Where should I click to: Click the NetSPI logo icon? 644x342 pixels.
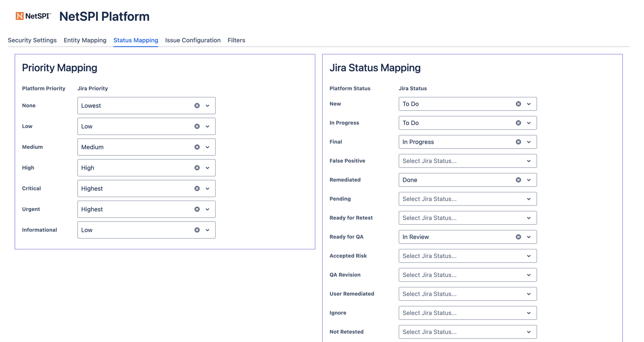point(20,16)
